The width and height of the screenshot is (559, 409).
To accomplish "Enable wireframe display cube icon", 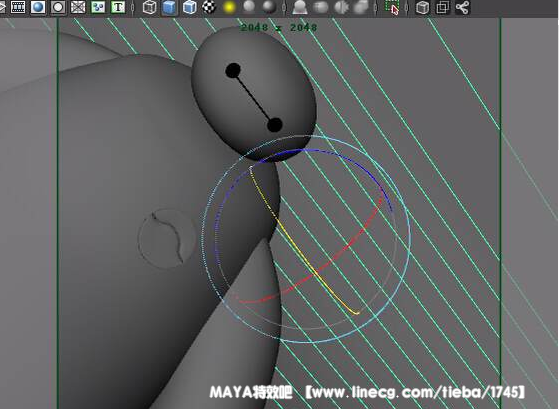I will 149,7.
